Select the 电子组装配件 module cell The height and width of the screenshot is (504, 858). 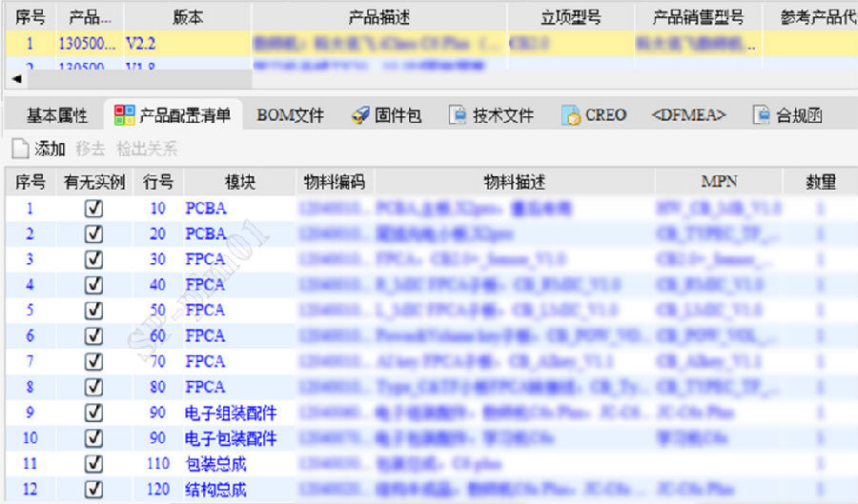230,413
